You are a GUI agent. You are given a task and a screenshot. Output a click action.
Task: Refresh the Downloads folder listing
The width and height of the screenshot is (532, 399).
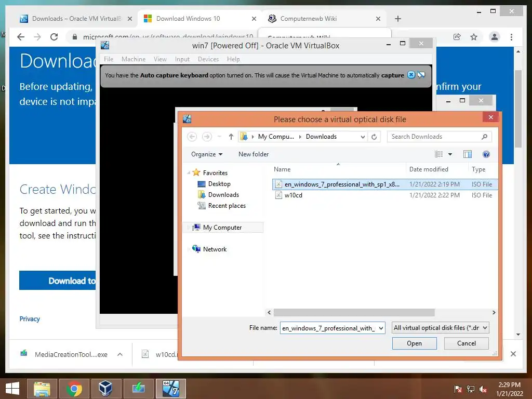(374, 137)
